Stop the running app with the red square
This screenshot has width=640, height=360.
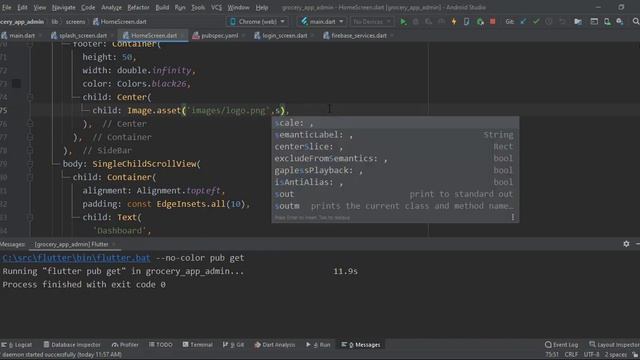[493, 22]
